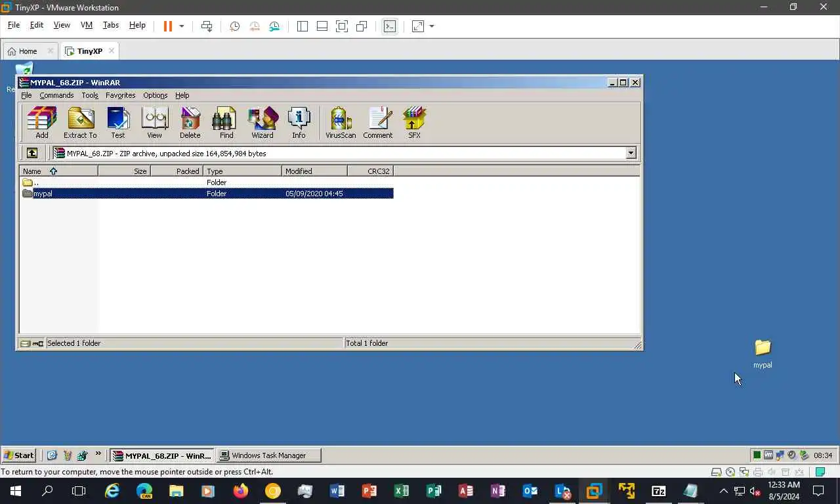840x504 pixels.
Task: Select the parent folder ".." row
Action: pos(207,182)
